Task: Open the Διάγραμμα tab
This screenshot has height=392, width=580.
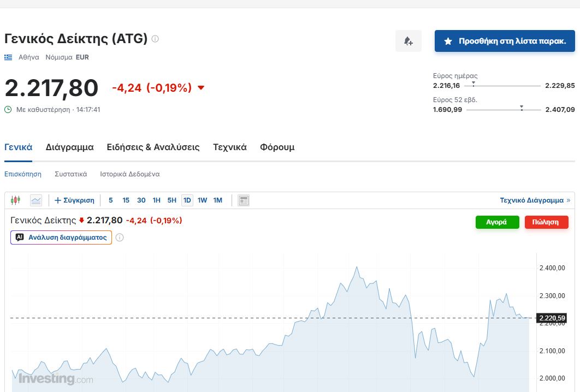Action: 69,147
